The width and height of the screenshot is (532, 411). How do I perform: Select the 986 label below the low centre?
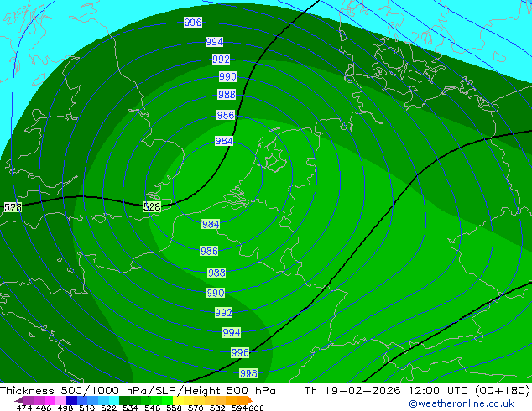209,251
